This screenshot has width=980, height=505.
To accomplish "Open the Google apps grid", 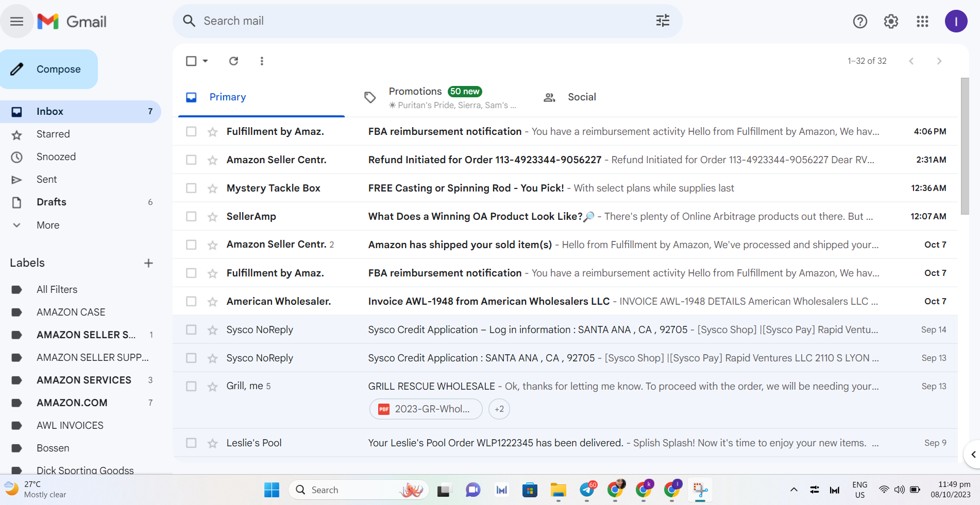I will click(x=922, y=21).
